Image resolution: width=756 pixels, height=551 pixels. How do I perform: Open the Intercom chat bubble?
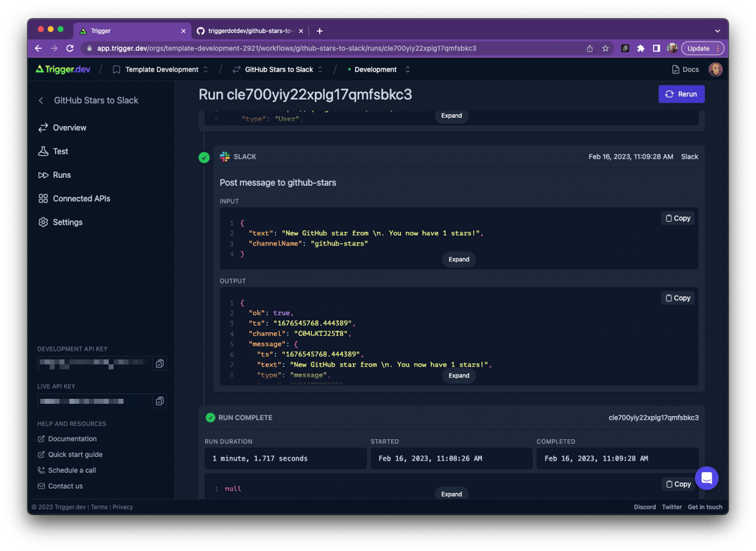click(707, 478)
